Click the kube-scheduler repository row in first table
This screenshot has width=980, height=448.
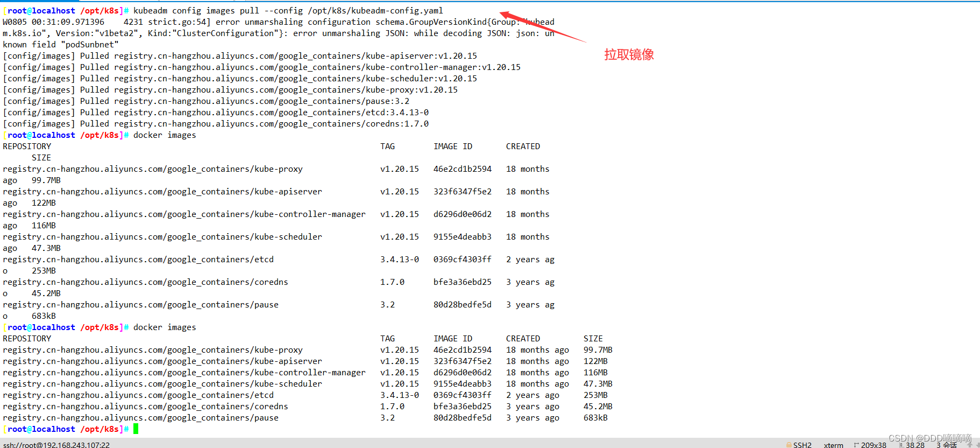[162, 236]
